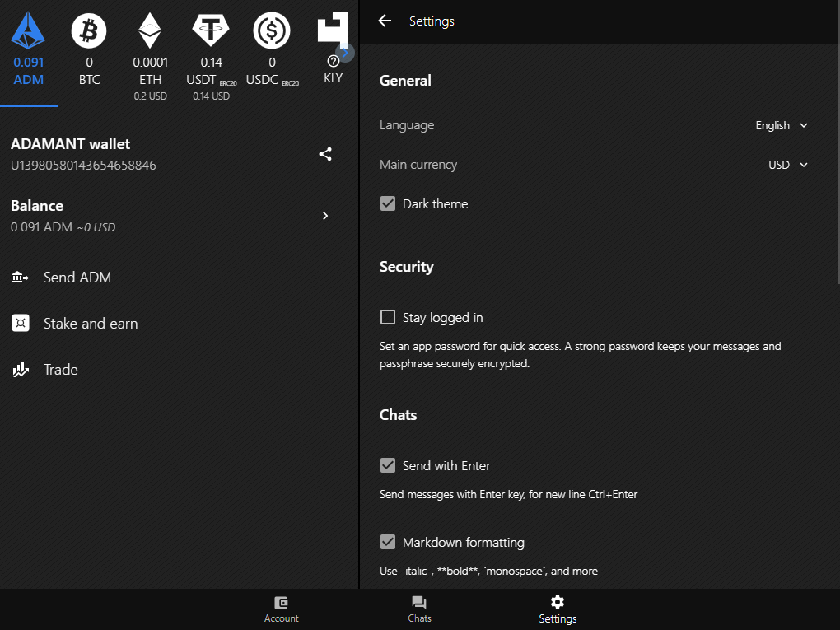Viewport: 840px width, 630px height.
Task: Select the ADM wallet icon
Action: click(28, 31)
